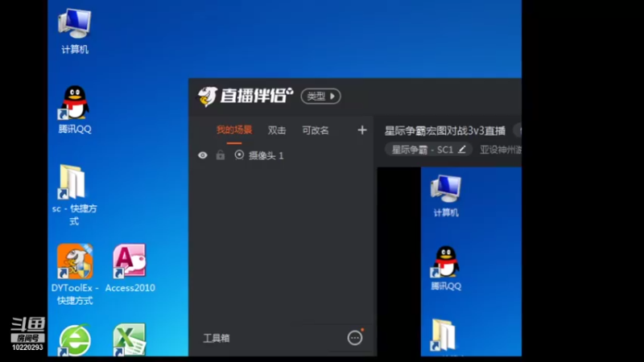Switch to the 我的场景 tab
644x362 pixels.
pos(234,130)
